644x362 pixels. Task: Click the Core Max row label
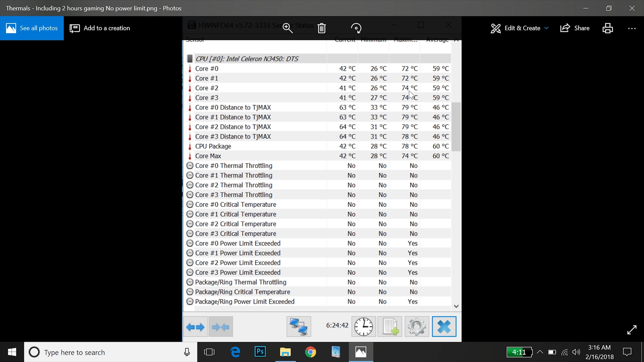pyautogui.click(x=208, y=156)
